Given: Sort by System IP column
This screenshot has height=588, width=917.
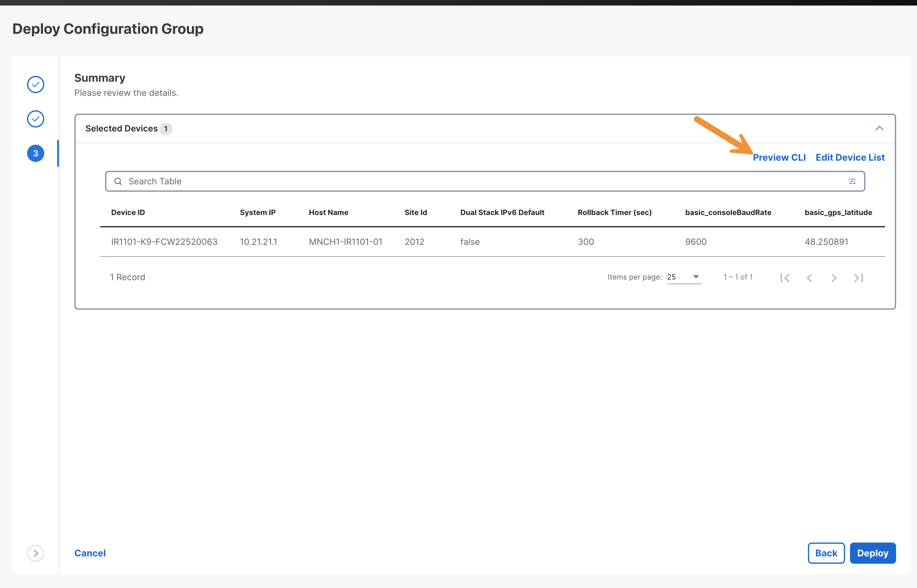Looking at the screenshot, I should pyautogui.click(x=258, y=212).
